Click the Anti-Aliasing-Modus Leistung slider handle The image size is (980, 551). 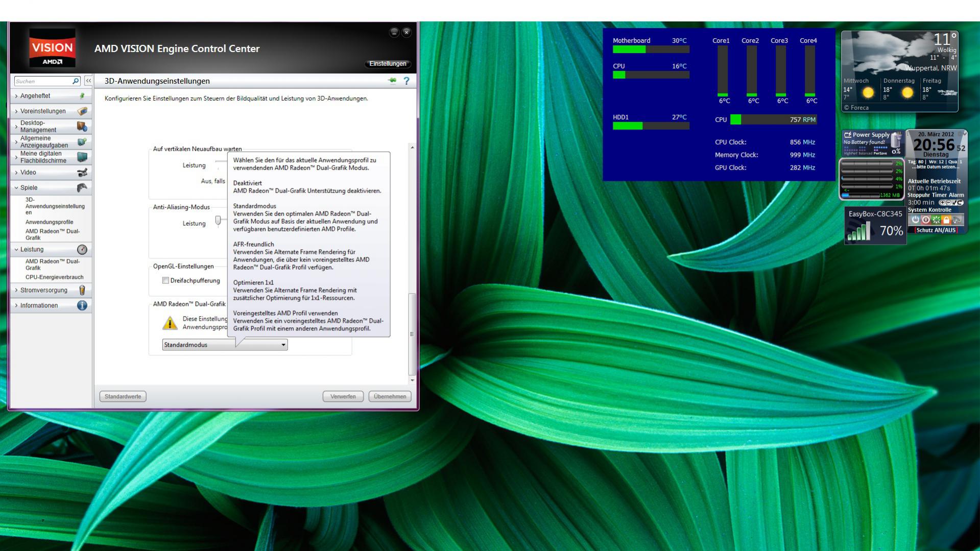[x=218, y=221]
